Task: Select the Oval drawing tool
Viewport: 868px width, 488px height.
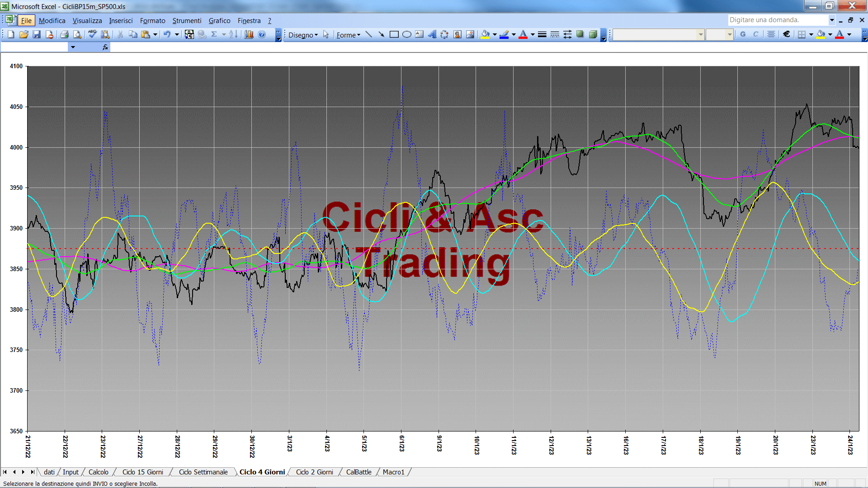Action: pos(407,34)
